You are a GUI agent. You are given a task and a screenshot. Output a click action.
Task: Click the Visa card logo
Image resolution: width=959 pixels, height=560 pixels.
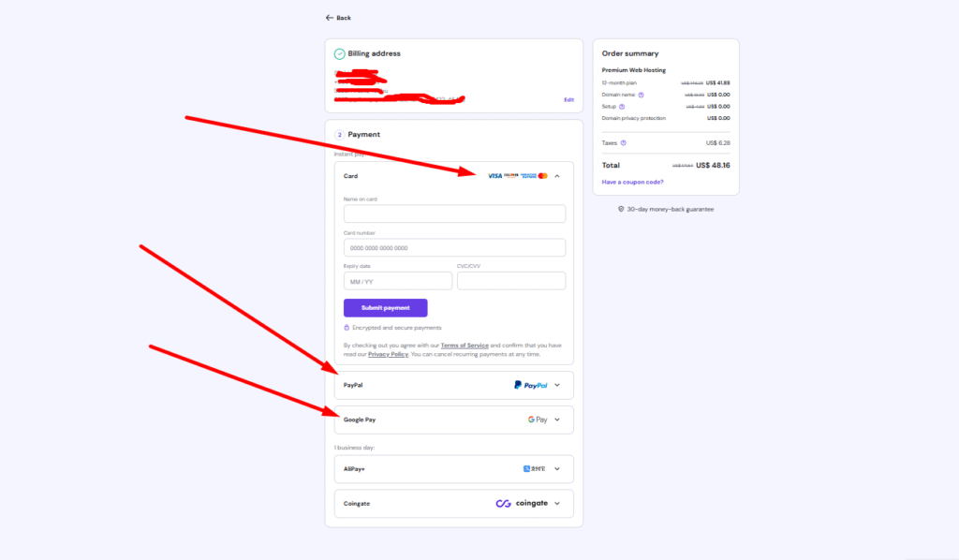tap(494, 176)
